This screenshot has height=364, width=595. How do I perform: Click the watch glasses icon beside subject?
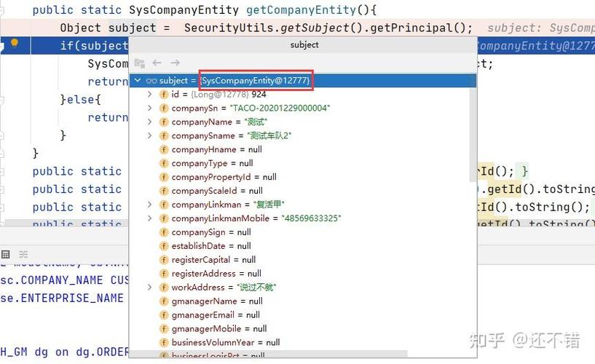coord(151,80)
